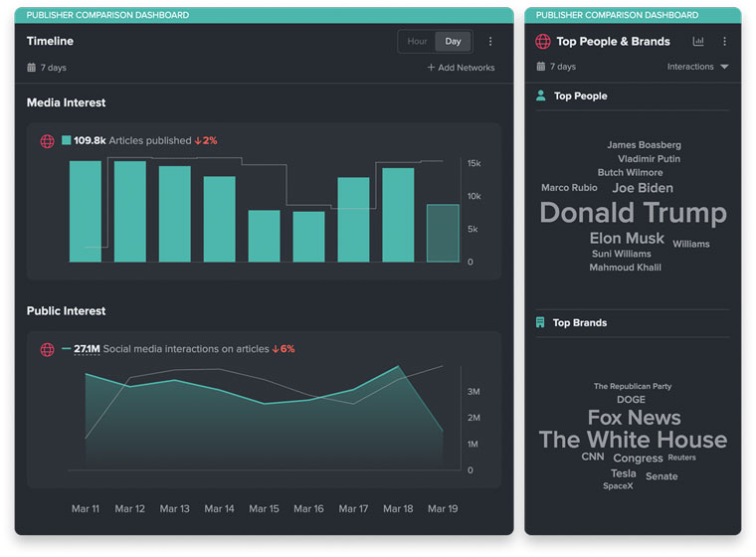756x557 pixels.
Task: Expand the Interactions dropdown
Action: click(x=697, y=67)
